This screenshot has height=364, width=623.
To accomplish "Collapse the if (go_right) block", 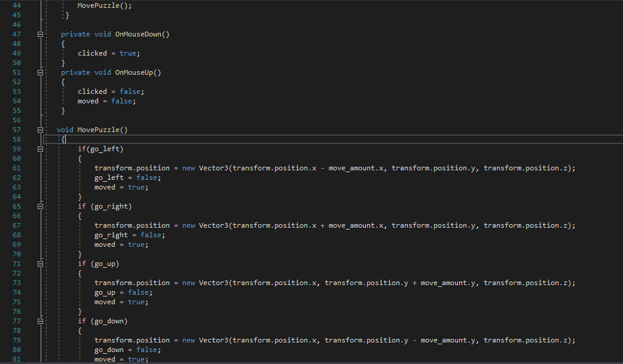I will (x=40, y=206).
